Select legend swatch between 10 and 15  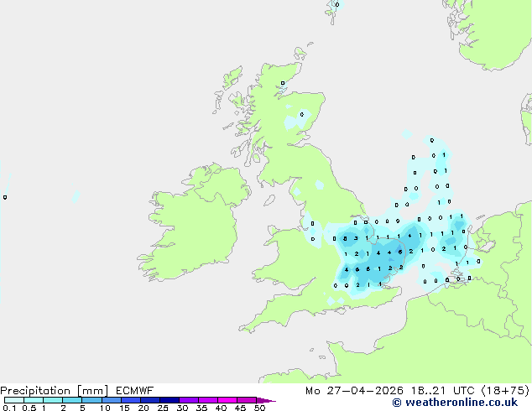111,400
